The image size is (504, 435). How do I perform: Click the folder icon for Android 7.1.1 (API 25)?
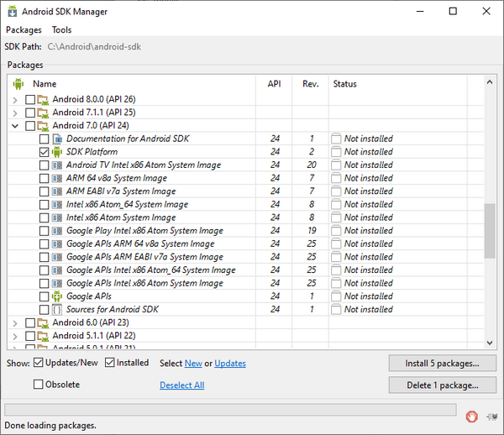pyautogui.click(x=43, y=113)
